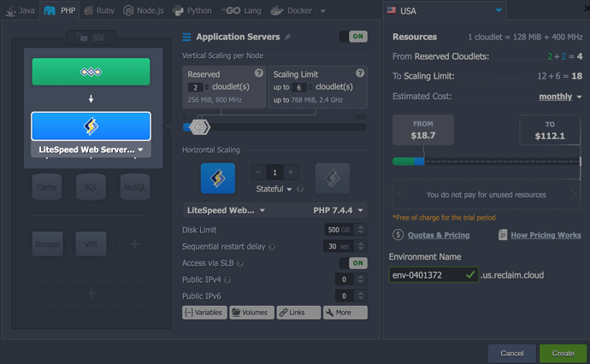This screenshot has height=364, width=590.
Task: Add a Cache node
Action: [47, 187]
